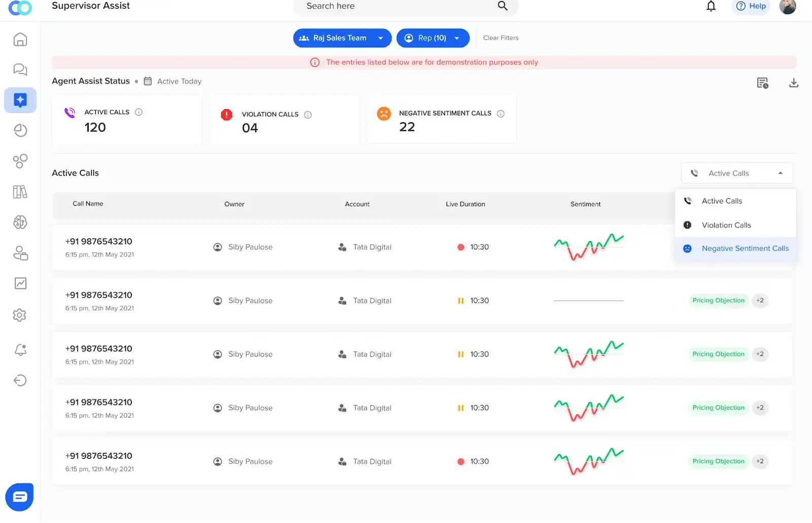Click the Clear Filters link
This screenshot has width=812, height=523.
(x=500, y=38)
